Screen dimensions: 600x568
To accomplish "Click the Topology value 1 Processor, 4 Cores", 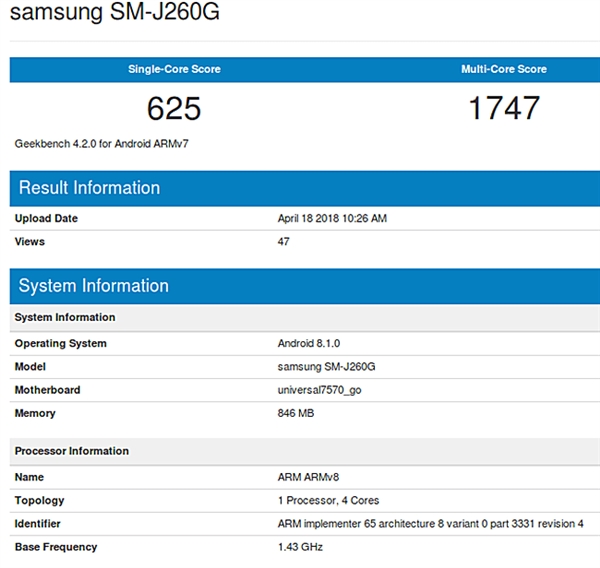I will coord(328,500).
